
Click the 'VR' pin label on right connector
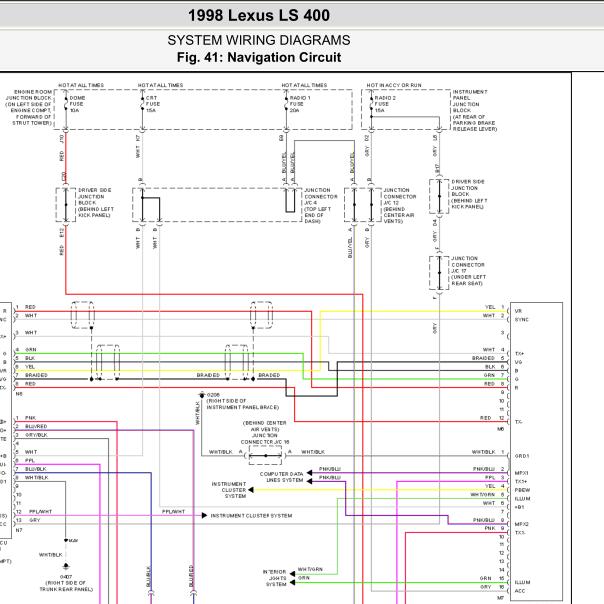[518, 311]
